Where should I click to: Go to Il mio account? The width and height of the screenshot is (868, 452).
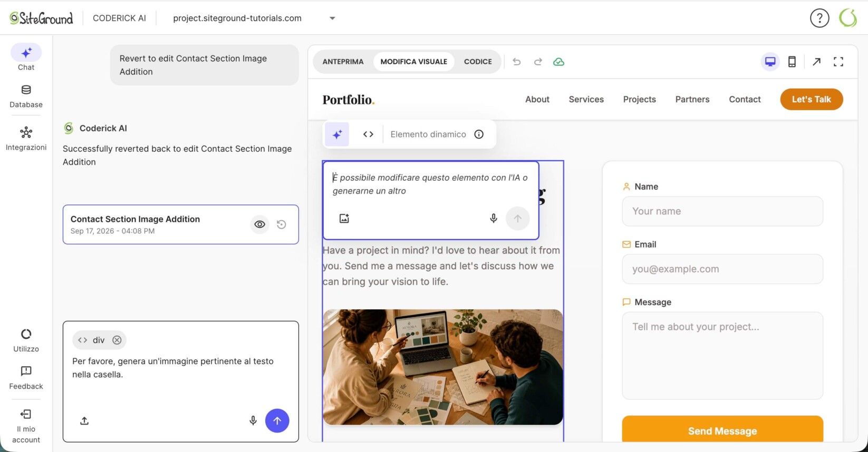tap(26, 426)
